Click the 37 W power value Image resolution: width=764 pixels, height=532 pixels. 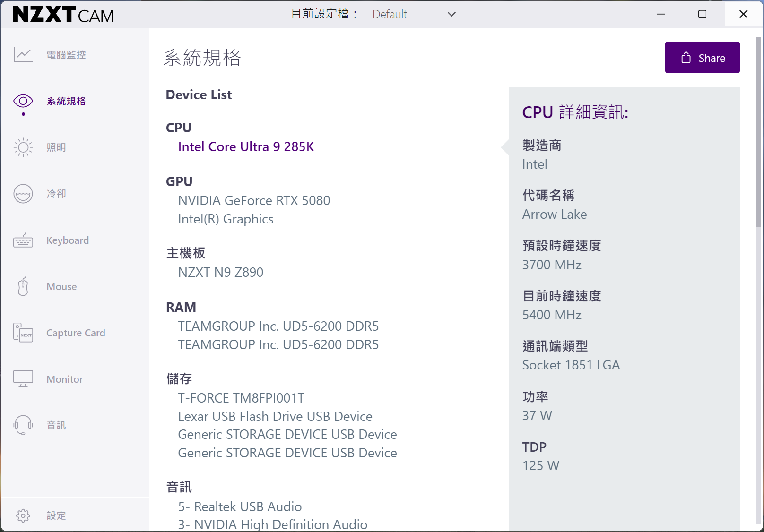537,415
